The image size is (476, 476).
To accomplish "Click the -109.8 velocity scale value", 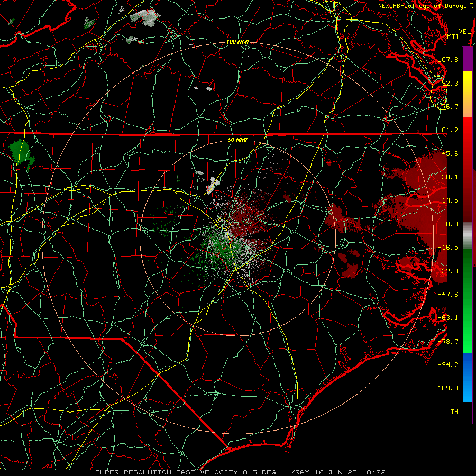I will pyautogui.click(x=446, y=388).
